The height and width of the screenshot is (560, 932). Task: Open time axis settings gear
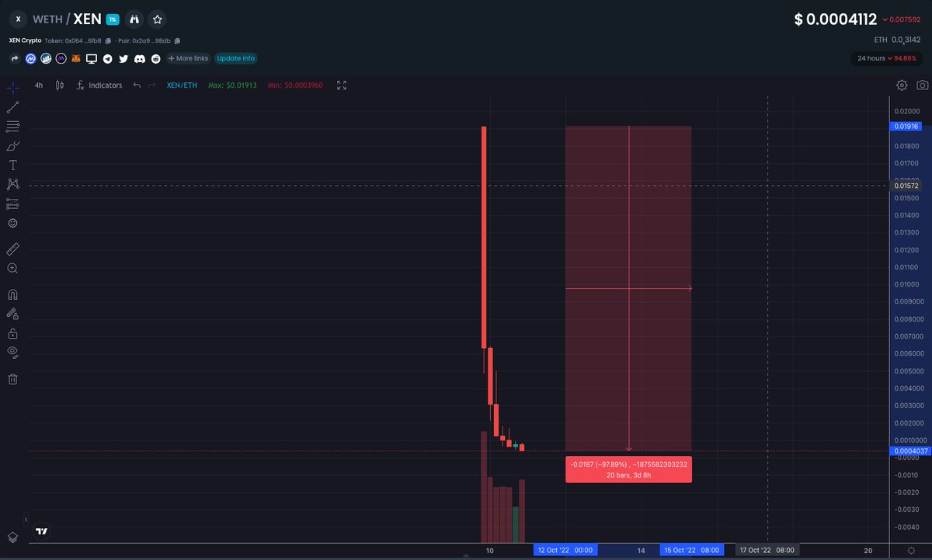[909, 550]
